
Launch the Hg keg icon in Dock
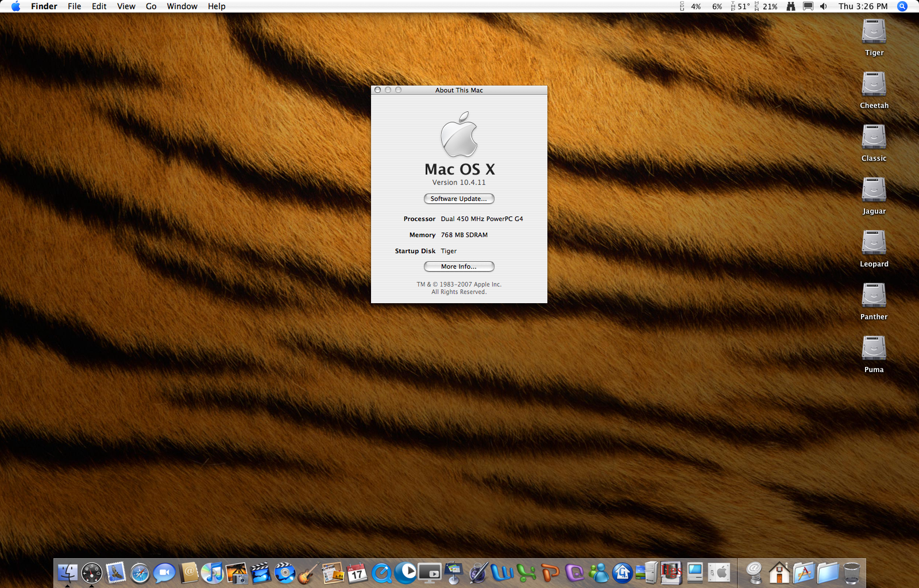(671, 572)
